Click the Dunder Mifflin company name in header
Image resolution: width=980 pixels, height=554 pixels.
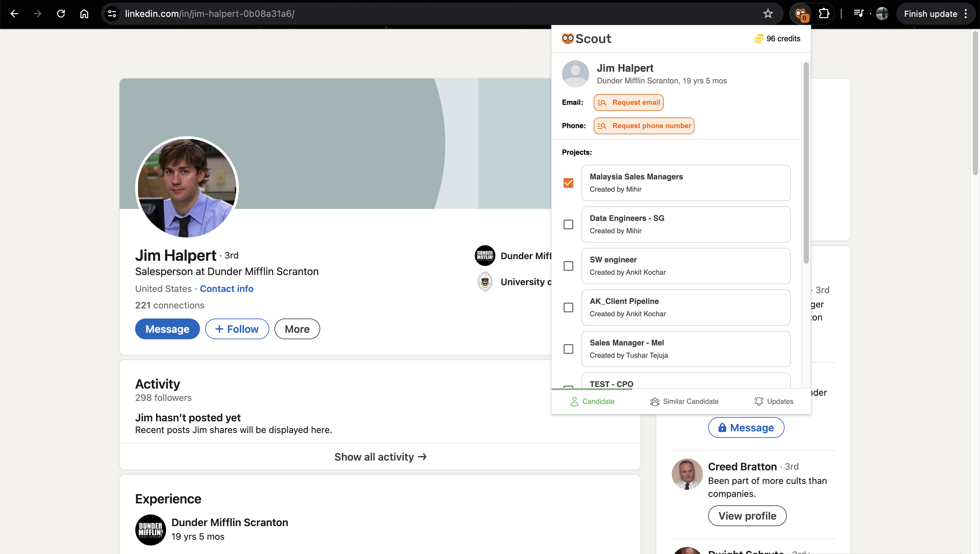coord(526,256)
